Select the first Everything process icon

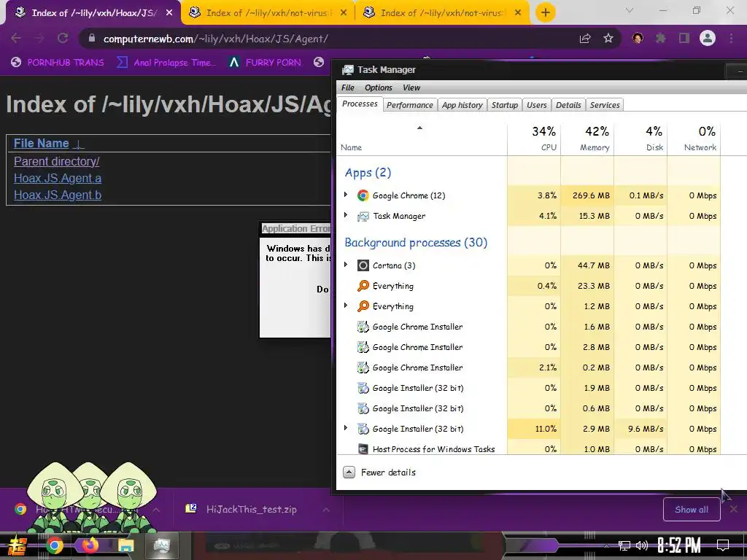pos(363,286)
